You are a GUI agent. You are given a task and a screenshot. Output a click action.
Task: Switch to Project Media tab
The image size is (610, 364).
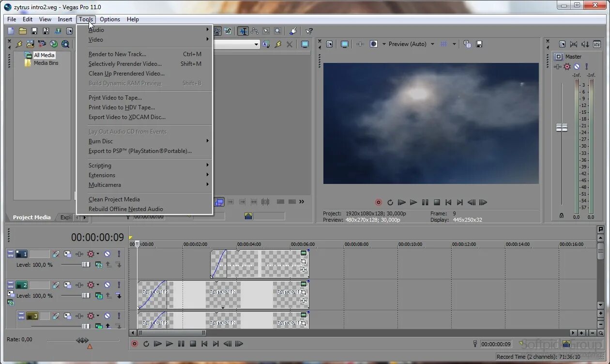click(31, 217)
